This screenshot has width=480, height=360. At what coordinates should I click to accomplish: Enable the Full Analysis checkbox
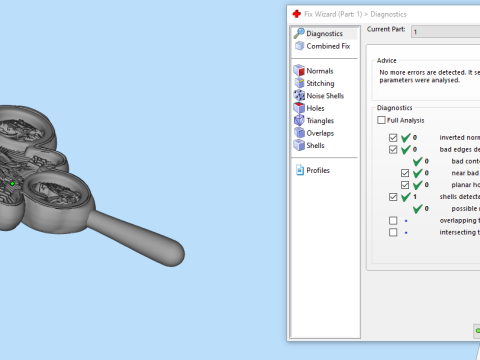[x=381, y=120]
